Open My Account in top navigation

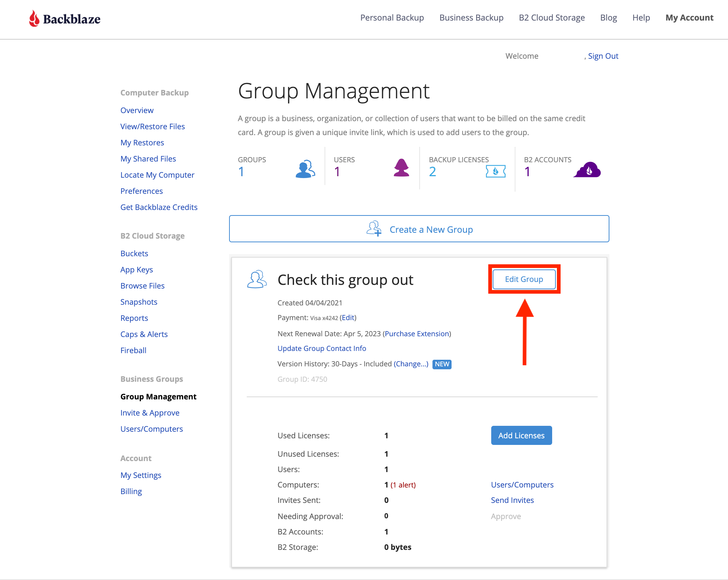[x=689, y=18]
